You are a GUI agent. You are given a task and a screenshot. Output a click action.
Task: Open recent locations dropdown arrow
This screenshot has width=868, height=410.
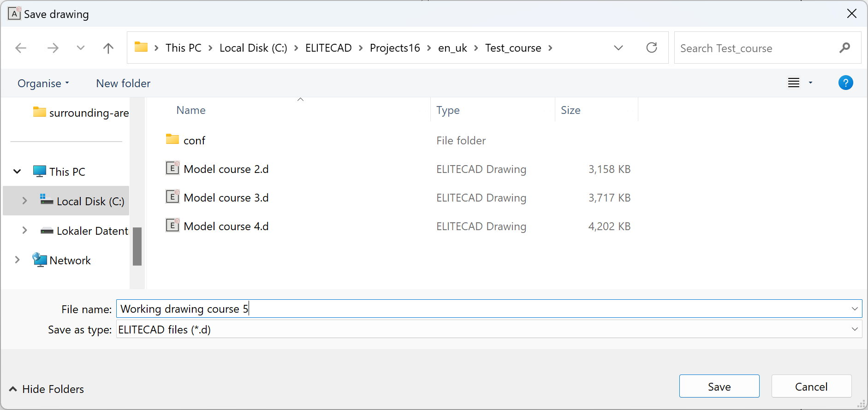click(81, 48)
